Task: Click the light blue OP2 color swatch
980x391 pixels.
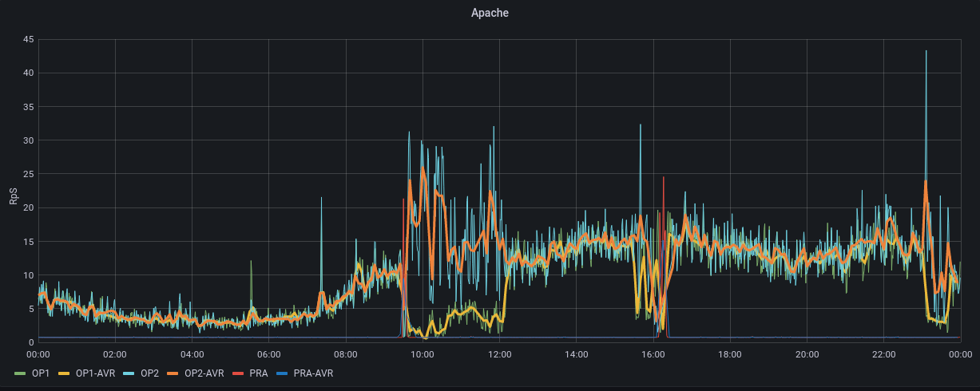Action: [131, 373]
